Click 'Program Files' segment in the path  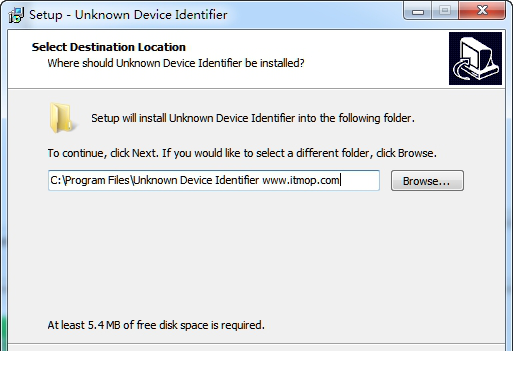(97, 180)
